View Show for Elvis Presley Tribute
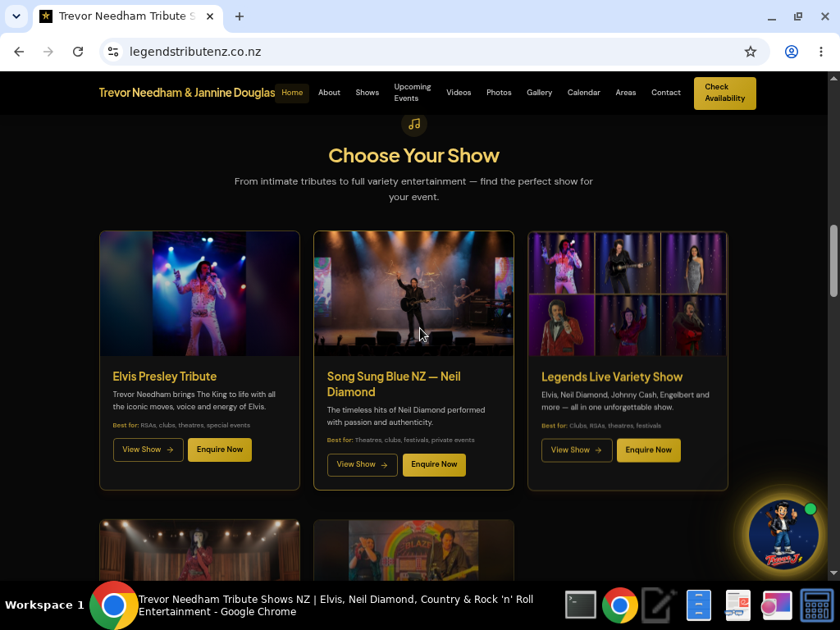This screenshot has height=630, width=840. (148, 450)
